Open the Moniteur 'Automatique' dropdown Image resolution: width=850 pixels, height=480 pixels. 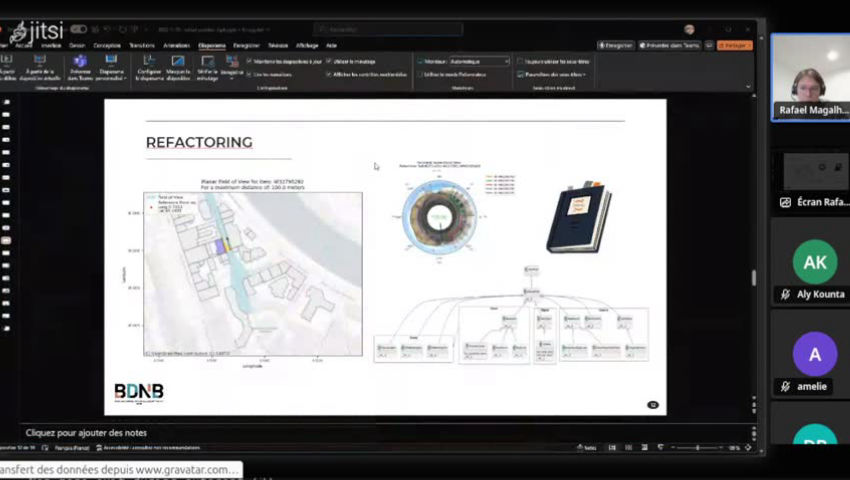click(x=479, y=61)
